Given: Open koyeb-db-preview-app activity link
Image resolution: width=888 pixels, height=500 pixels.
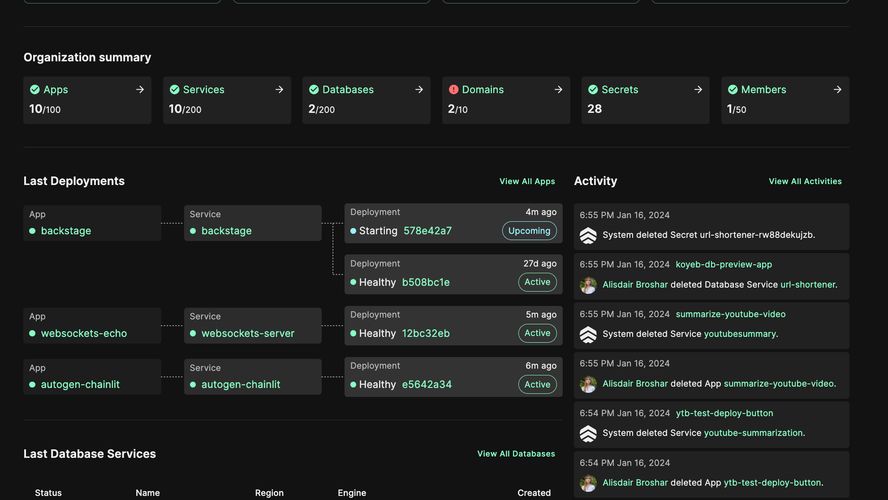Looking at the screenshot, I should point(724,265).
